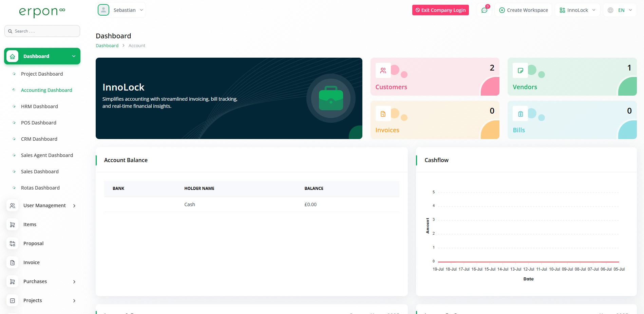
Task: Click the Invoices summary card label
Action: [x=387, y=130]
